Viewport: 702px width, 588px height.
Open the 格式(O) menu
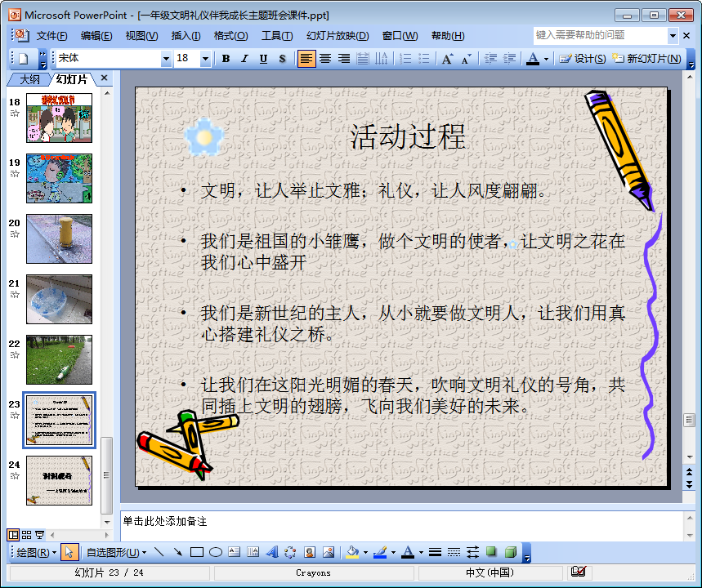230,36
